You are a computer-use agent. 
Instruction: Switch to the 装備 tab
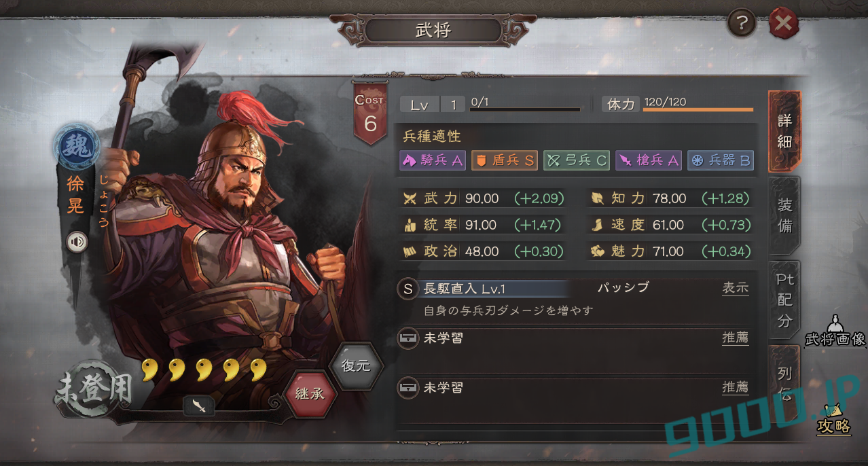(x=784, y=215)
